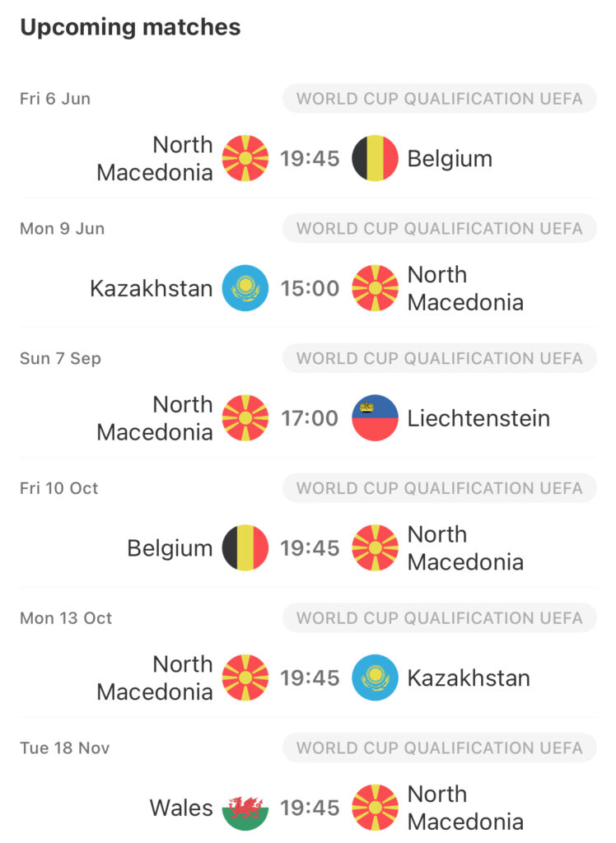Tap the North Macedonia flag in the Sun 7 Sep match

click(245, 417)
